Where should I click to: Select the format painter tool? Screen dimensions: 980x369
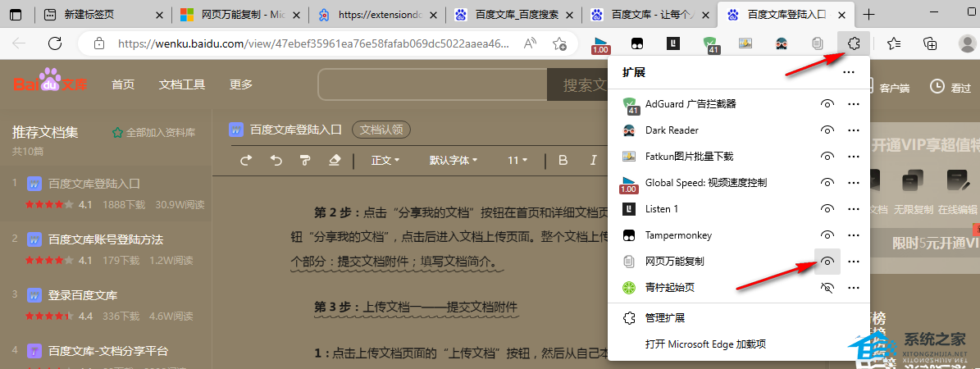pyautogui.click(x=305, y=161)
